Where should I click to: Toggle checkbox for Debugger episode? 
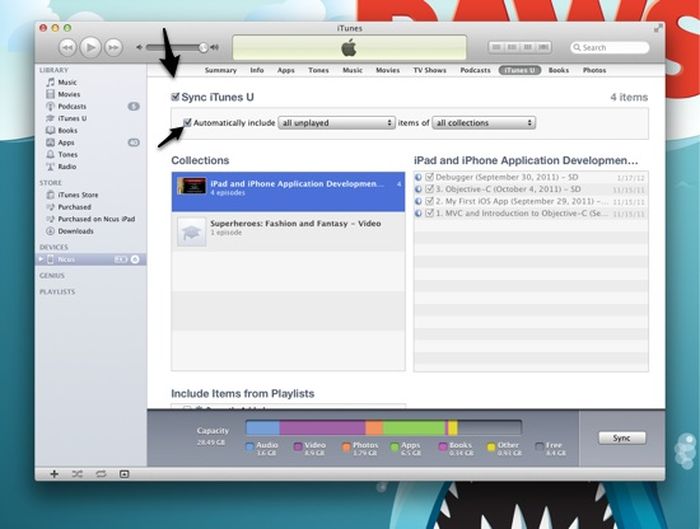click(x=429, y=177)
